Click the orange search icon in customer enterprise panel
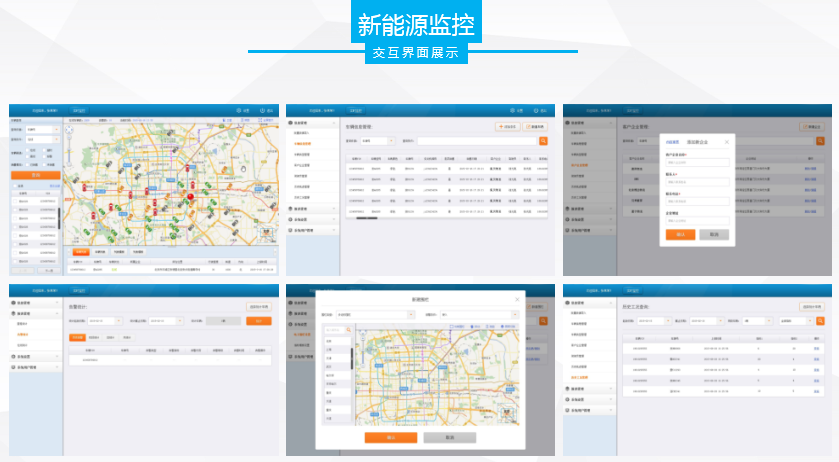 [x=820, y=141]
